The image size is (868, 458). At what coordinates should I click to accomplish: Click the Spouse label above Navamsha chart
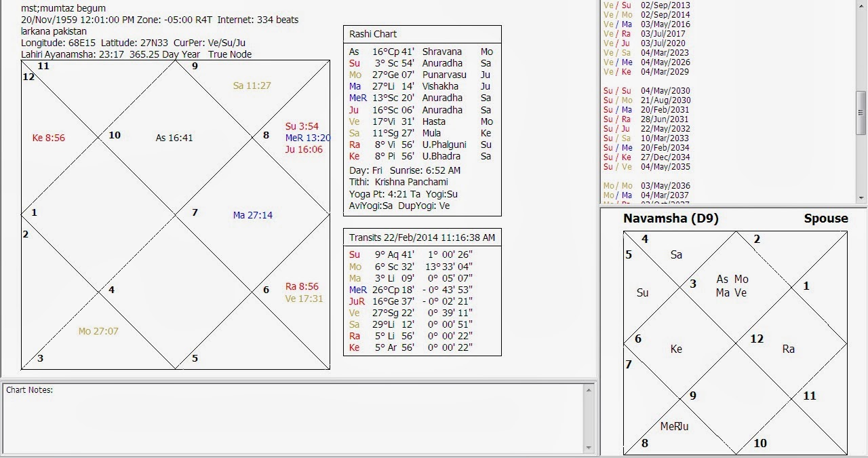tap(826, 218)
